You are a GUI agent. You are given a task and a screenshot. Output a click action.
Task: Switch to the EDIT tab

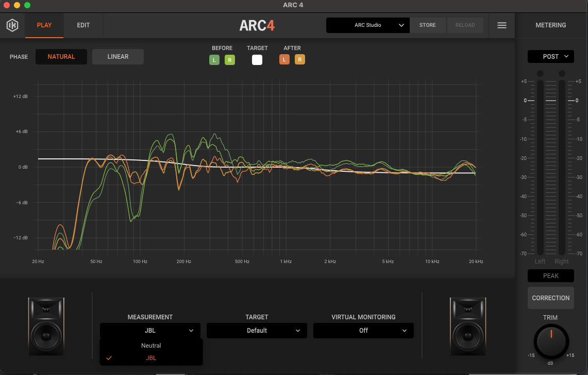coord(83,25)
